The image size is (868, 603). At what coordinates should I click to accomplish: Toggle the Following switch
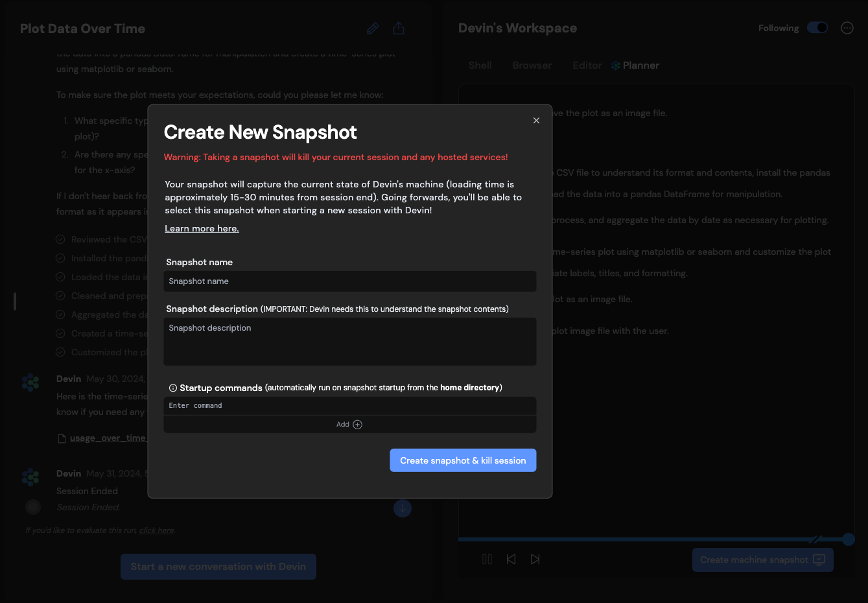point(817,28)
